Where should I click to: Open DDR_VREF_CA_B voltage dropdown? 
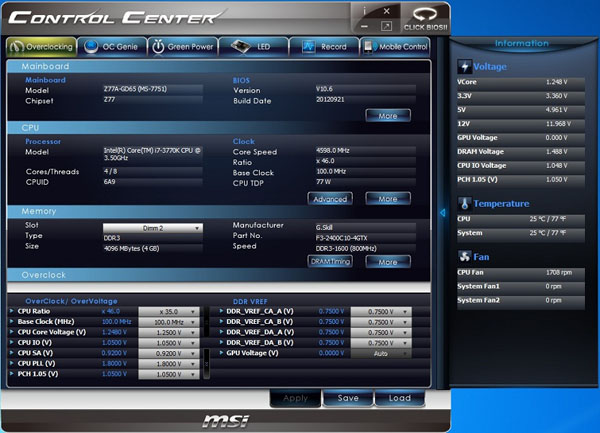pos(381,322)
